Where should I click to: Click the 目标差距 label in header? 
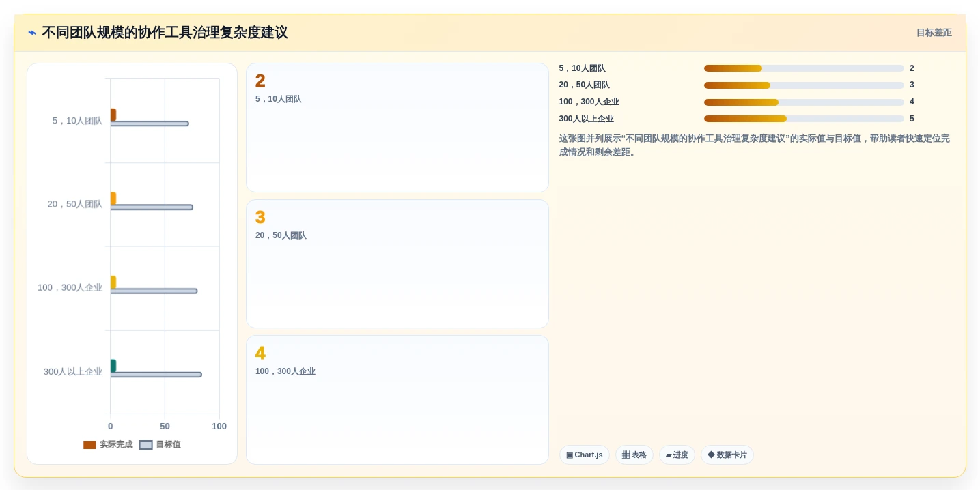coord(934,33)
